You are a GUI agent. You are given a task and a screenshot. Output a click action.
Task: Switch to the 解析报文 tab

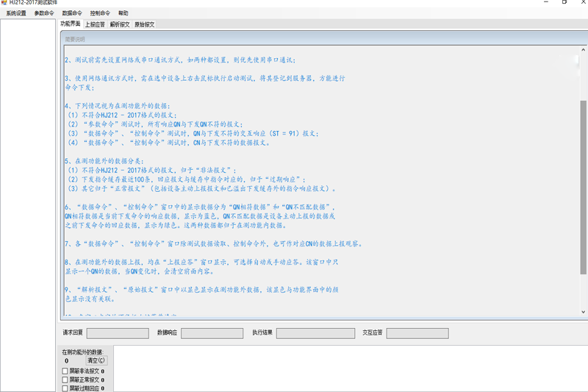click(x=120, y=24)
